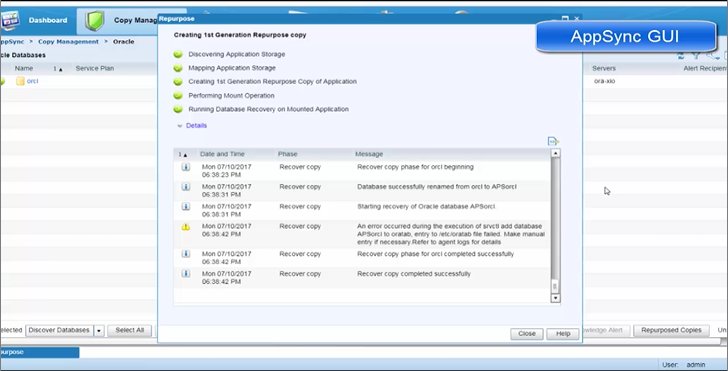Open the orcl database link
This screenshot has height=371, width=728.
coord(32,81)
